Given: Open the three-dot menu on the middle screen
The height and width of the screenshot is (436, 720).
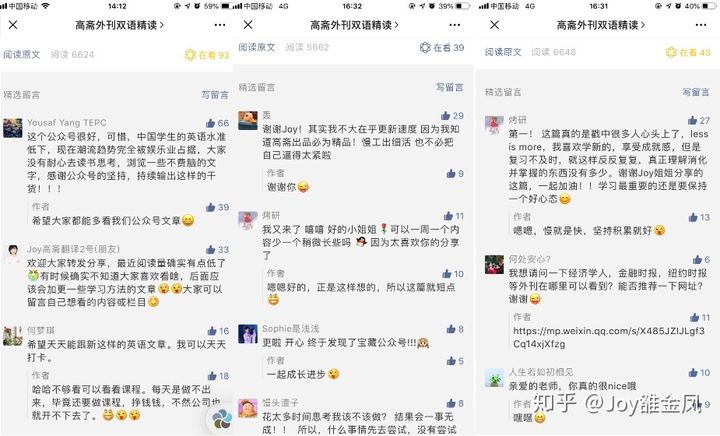Looking at the screenshot, I should coord(455,25).
